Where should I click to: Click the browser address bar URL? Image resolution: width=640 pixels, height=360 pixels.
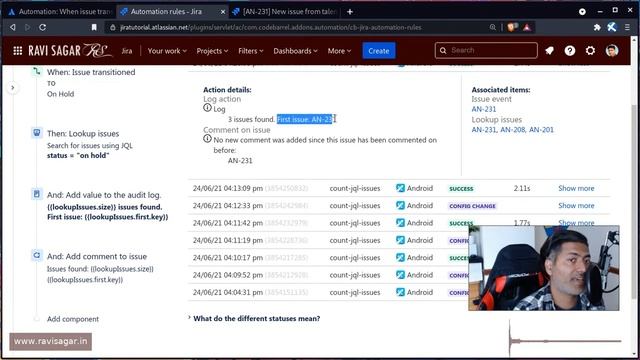[x=271, y=27]
